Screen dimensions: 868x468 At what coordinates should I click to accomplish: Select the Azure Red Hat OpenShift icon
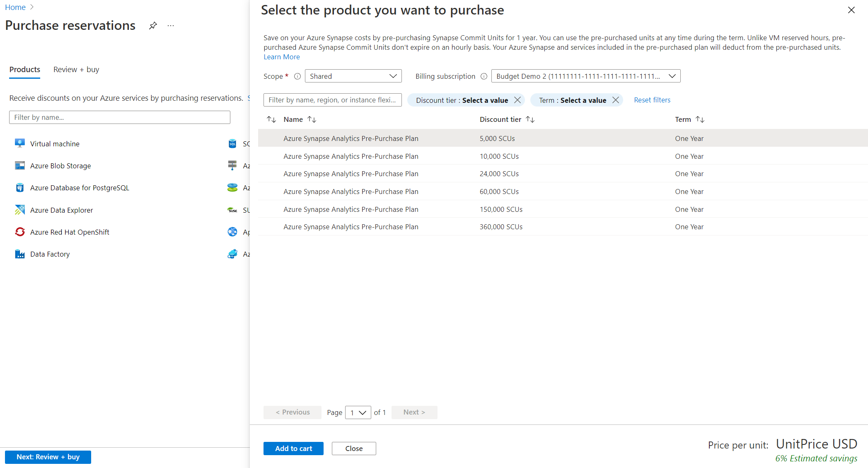click(19, 232)
